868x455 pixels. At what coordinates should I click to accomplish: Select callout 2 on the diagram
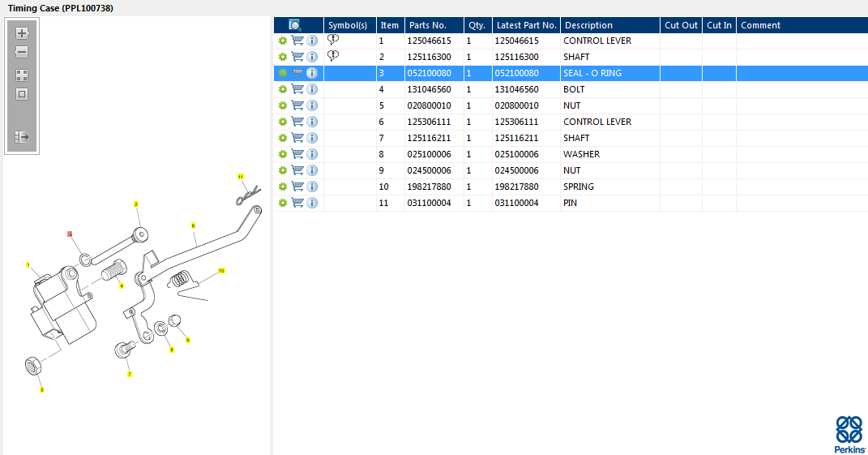point(135,204)
